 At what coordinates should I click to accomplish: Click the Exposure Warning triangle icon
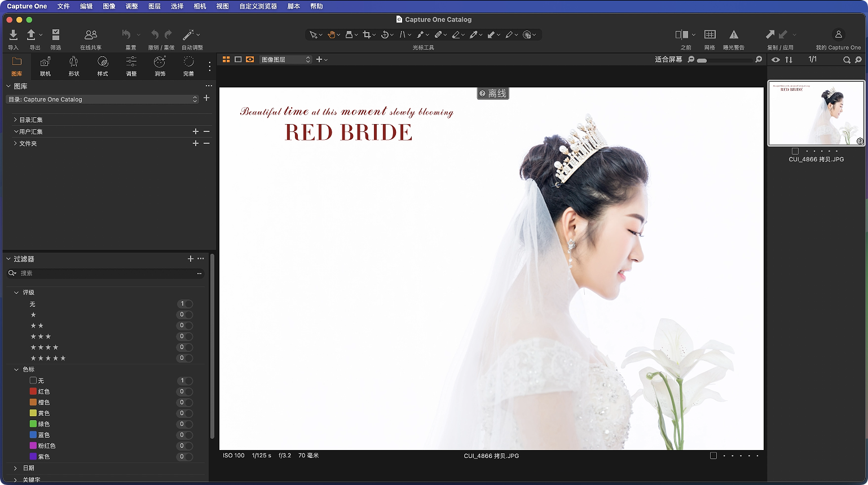[733, 35]
